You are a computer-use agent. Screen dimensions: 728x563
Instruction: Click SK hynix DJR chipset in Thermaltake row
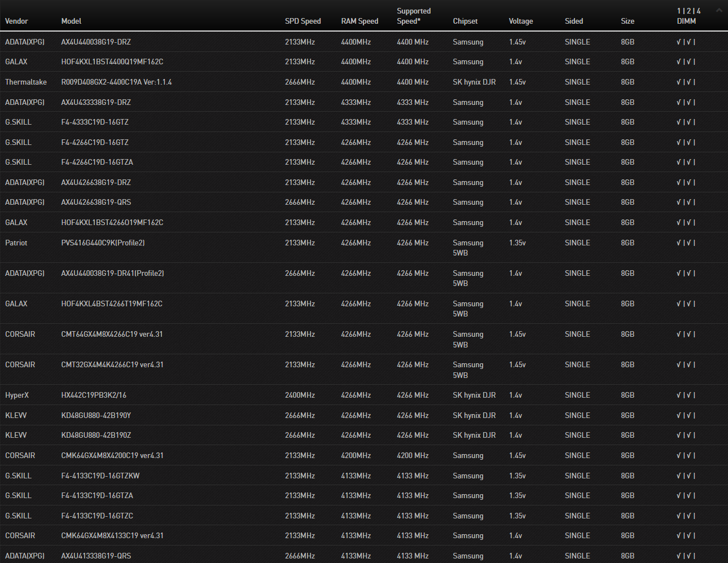point(474,82)
